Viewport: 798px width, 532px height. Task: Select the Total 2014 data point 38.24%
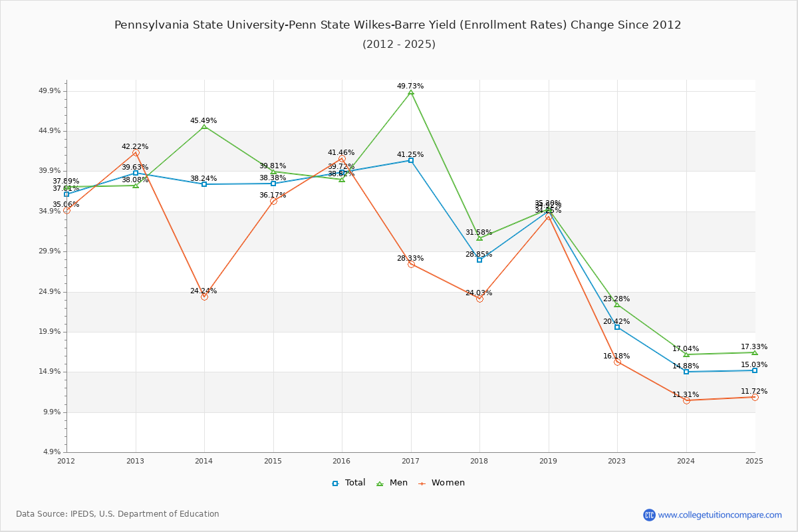click(204, 184)
